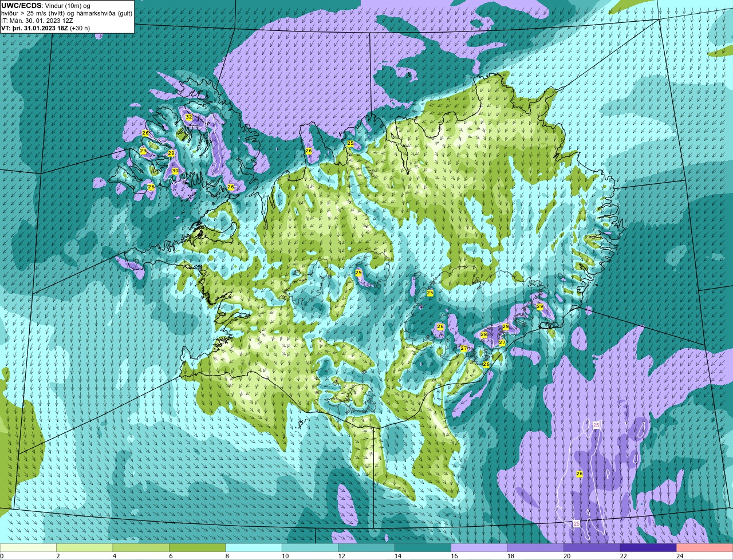The image size is (733, 560).
Task: Select the olive green 6–8 m/s legend swatch
Action: point(198,547)
